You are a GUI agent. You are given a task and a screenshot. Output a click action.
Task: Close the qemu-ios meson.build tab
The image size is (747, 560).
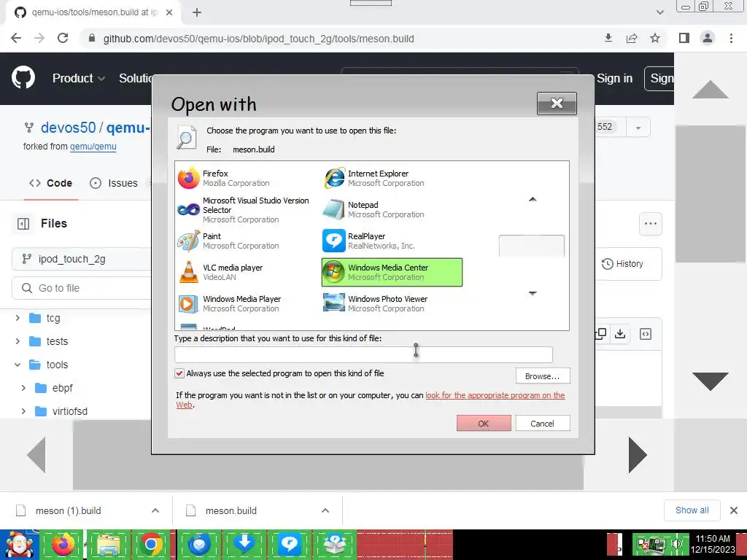pos(169,12)
